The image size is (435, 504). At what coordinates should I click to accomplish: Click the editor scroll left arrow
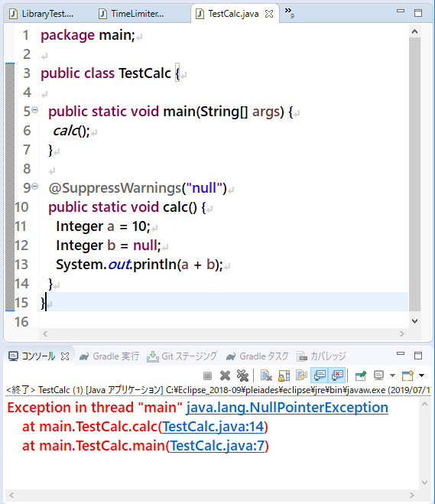(45, 333)
